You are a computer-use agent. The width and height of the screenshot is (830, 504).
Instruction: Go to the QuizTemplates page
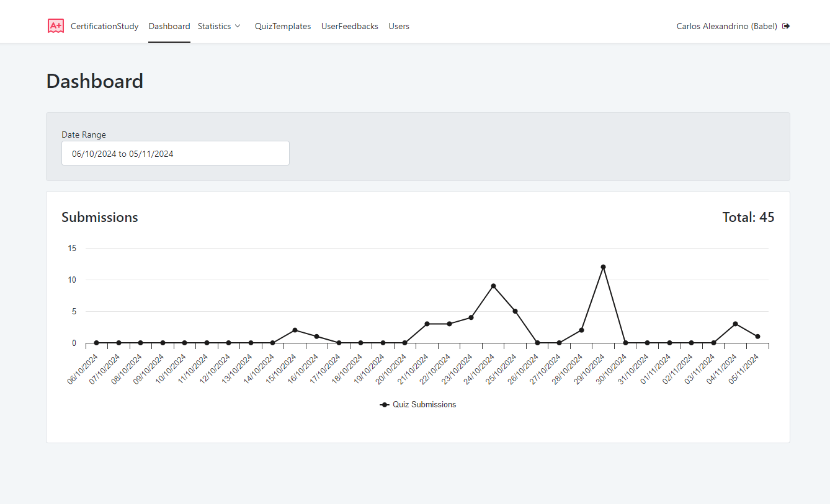tap(283, 26)
